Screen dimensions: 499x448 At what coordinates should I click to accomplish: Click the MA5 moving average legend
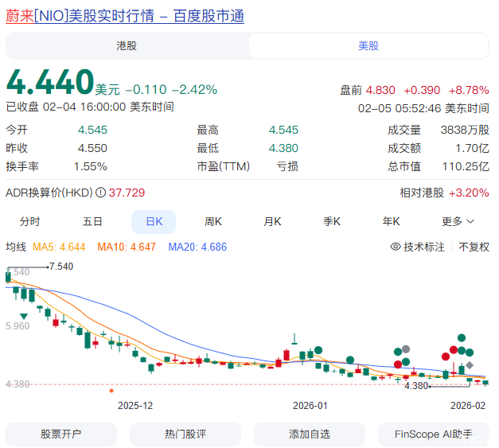(59, 247)
